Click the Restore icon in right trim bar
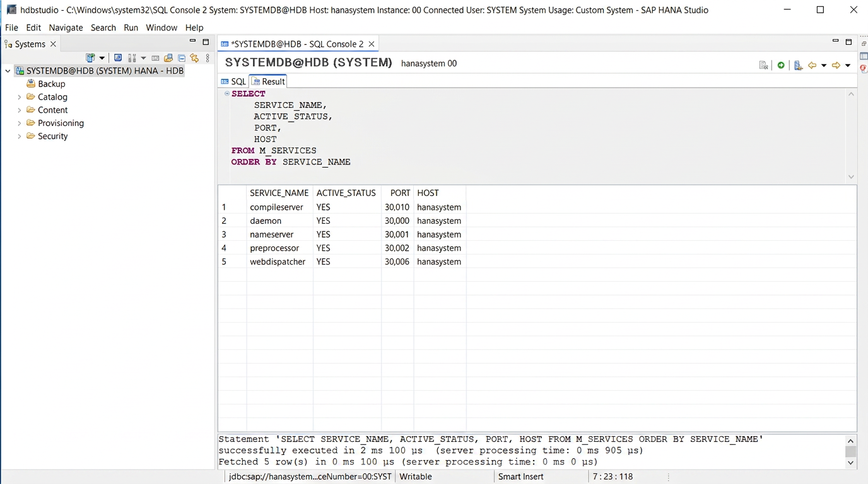This screenshot has width=868, height=484. (x=864, y=43)
